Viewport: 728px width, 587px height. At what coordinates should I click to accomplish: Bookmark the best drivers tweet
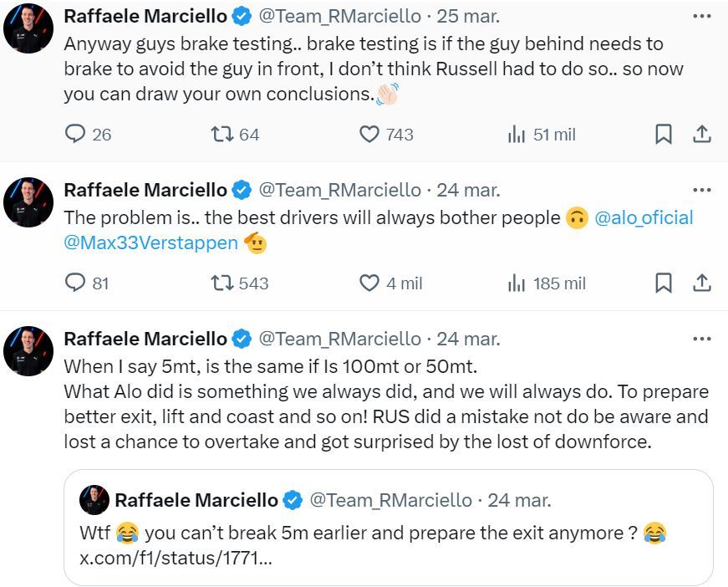click(x=663, y=283)
